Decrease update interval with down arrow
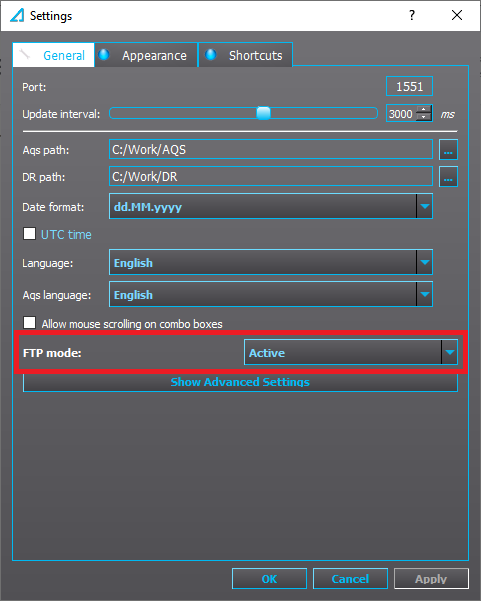Image resolution: width=481 pixels, height=601 pixels. click(x=424, y=117)
